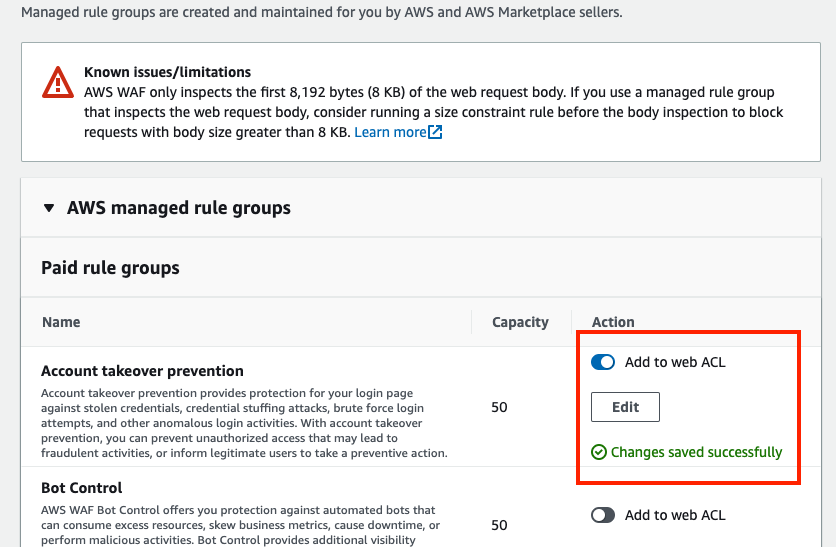Click the Changes saved successfully message
The width and height of the screenshot is (836, 547).
(696, 452)
